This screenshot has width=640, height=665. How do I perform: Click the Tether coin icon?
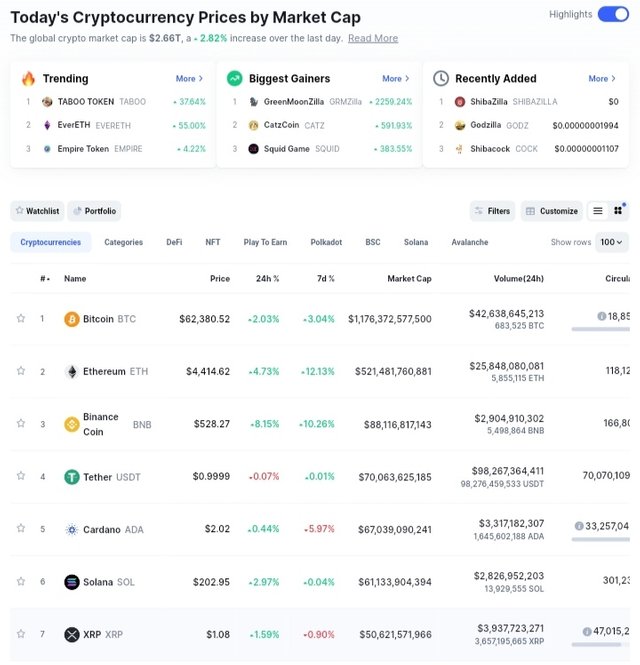point(72,477)
